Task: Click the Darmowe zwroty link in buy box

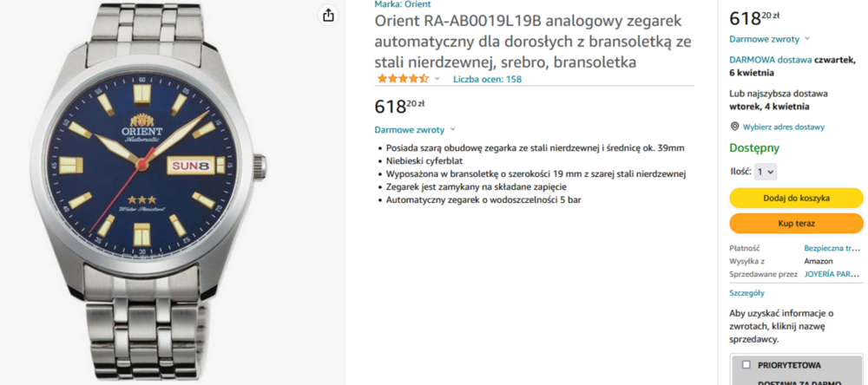Action: 764,39
